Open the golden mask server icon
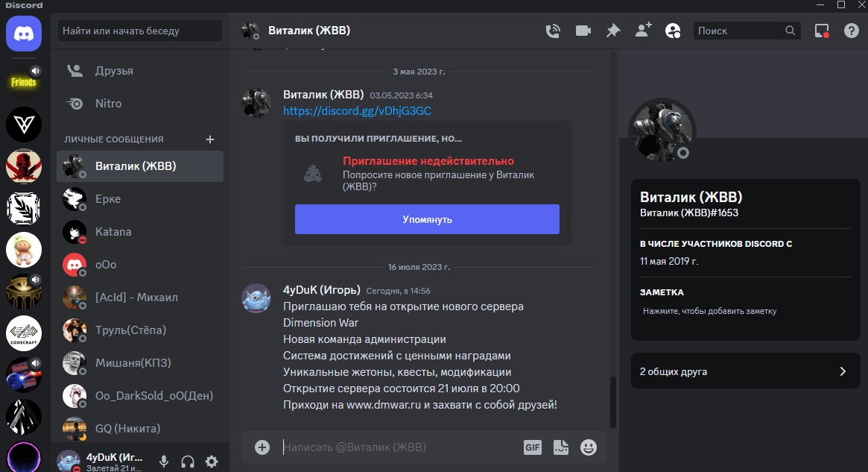The width and height of the screenshot is (868, 472). pos(24,292)
